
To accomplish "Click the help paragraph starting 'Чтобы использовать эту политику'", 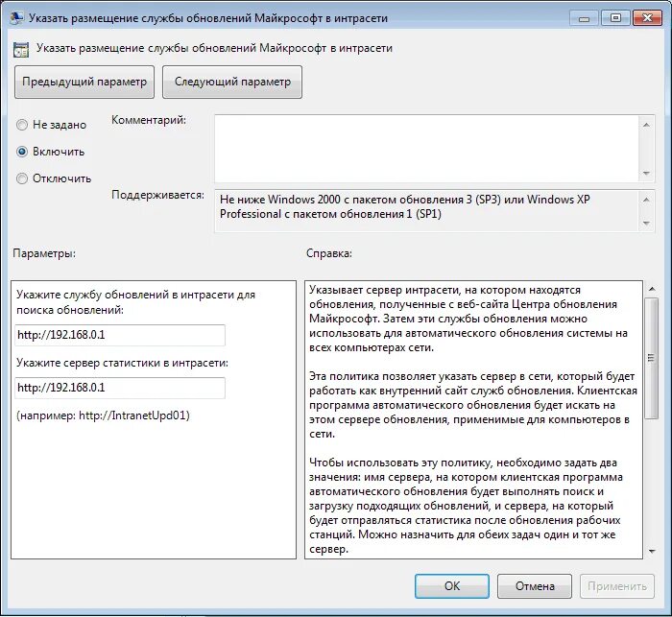I will point(467,506).
